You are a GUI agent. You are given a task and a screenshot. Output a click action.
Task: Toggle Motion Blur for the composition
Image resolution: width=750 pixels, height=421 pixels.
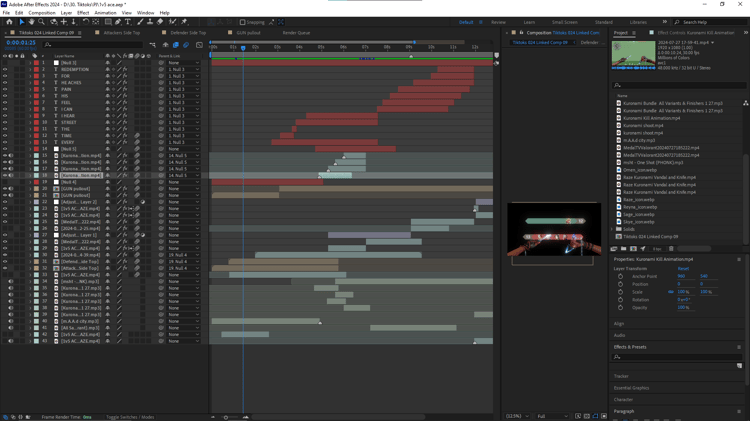(x=186, y=45)
